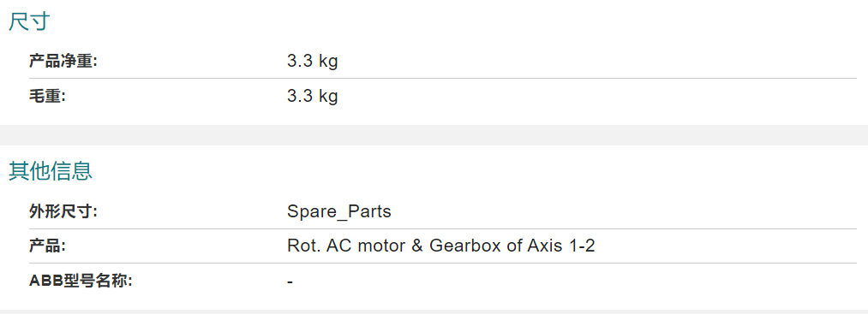
Task: Click the separator line under the 产品净重 row
Action: point(443,79)
